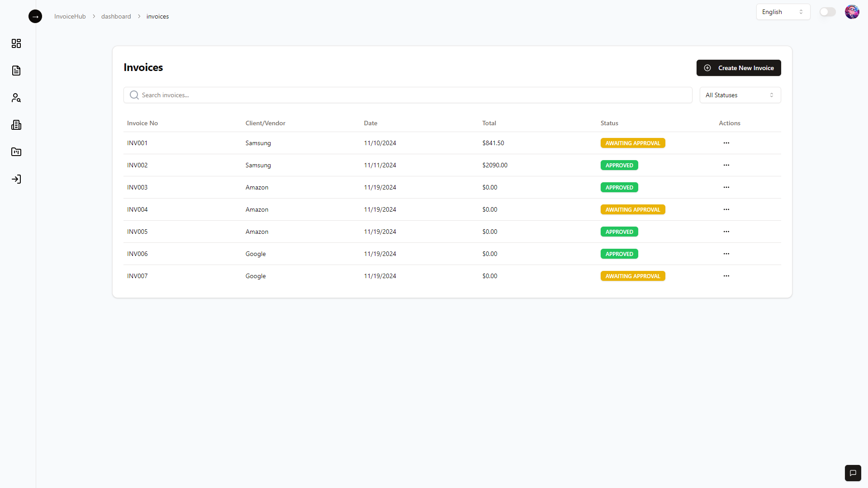Open the chat bubble icon at bottom right
Image resolution: width=868 pixels, height=488 pixels.
tap(853, 473)
